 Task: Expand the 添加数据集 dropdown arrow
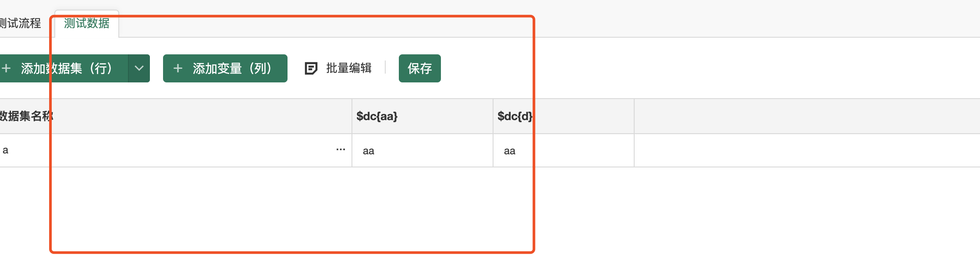click(x=139, y=68)
